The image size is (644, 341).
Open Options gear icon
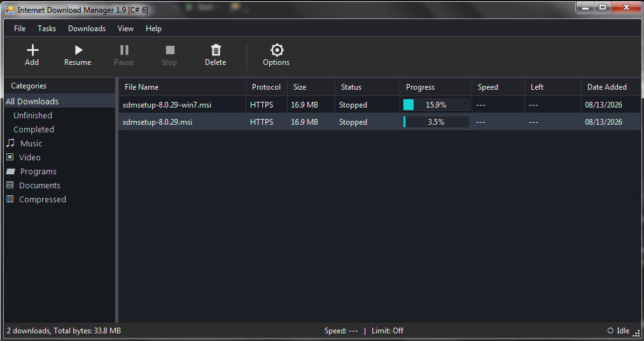click(x=277, y=50)
